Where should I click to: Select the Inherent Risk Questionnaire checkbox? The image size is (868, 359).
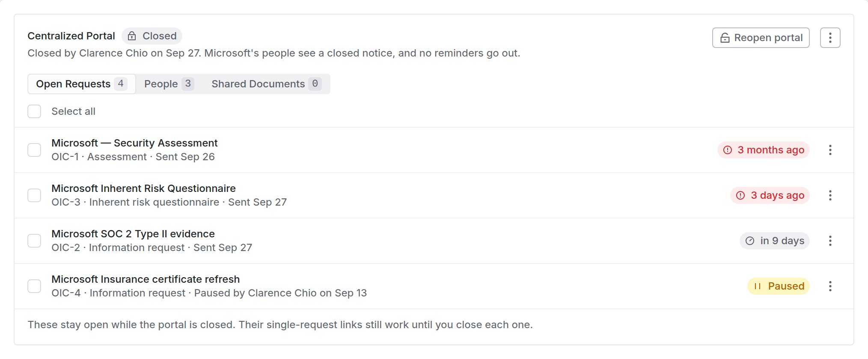[34, 195]
